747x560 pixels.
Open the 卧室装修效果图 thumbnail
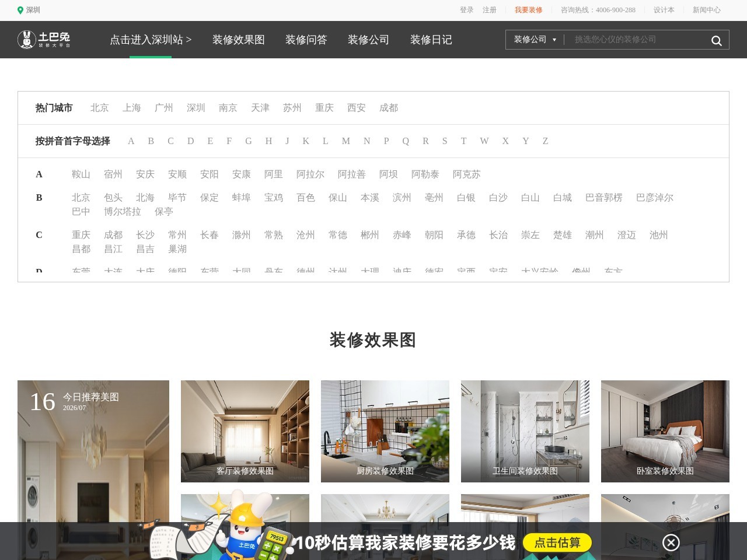[x=665, y=431]
